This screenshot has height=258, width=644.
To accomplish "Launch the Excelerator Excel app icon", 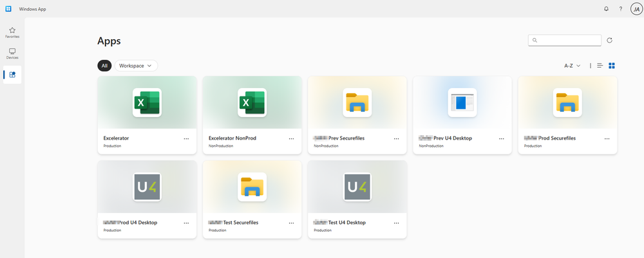I will click(x=147, y=103).
